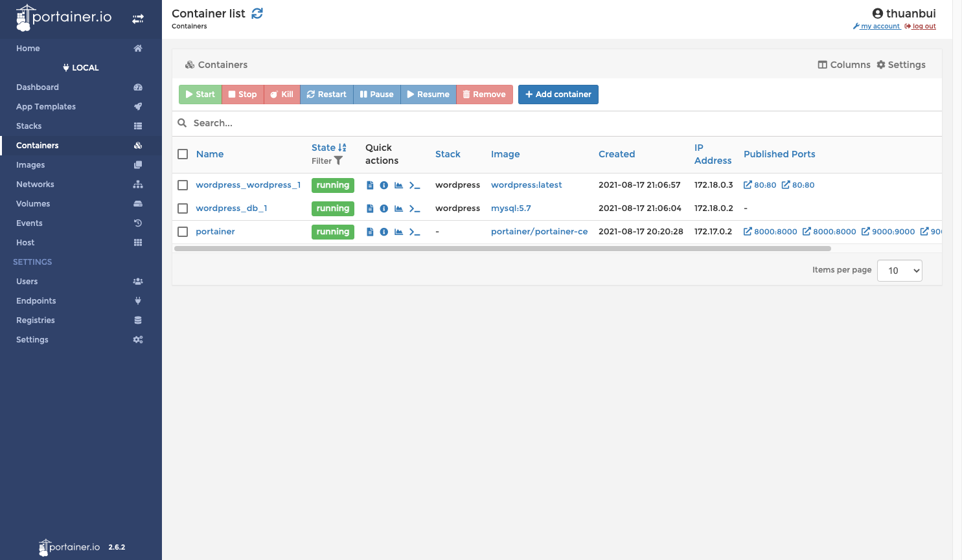Click the Add container button
Image resolution: width=962 pixels, height=560 pixels.
(558, 95)
